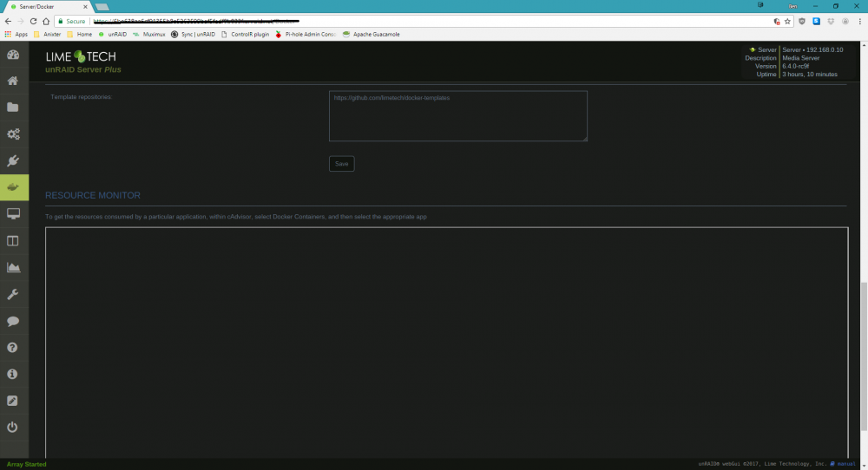Click the shield extension icon in toolbar
868x470 pixels.
coord(801,21)
